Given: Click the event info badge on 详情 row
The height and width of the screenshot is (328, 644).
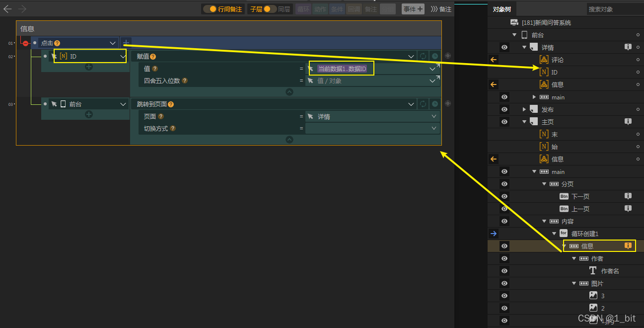Looking at the screenshot, I should (x=628, y=47).
